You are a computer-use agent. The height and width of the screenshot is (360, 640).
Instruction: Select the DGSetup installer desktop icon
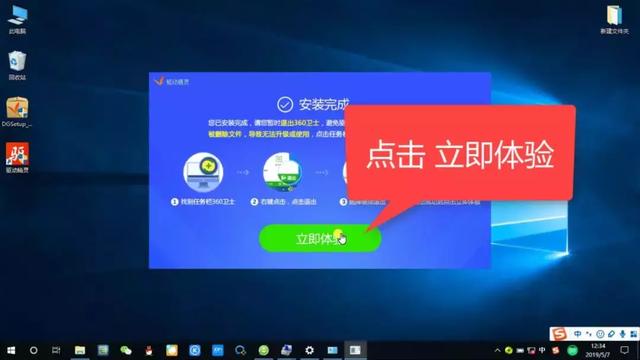pos(17,112)
